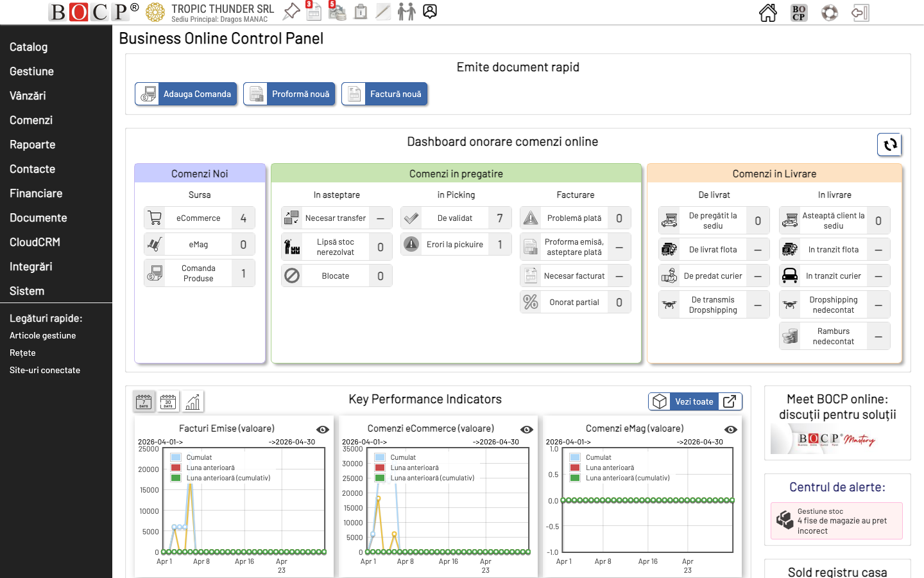Open the Gestiune stoc alert card

click(836, 521)
